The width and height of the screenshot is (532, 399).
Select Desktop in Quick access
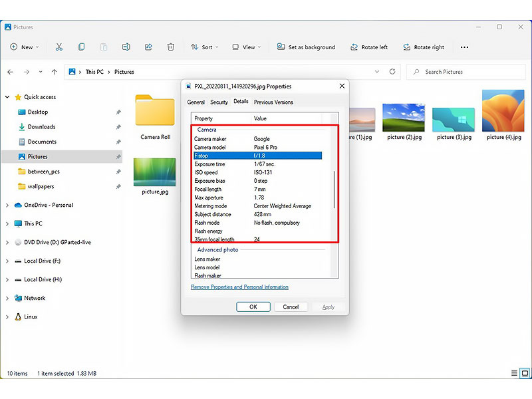(x=38, y=112)
